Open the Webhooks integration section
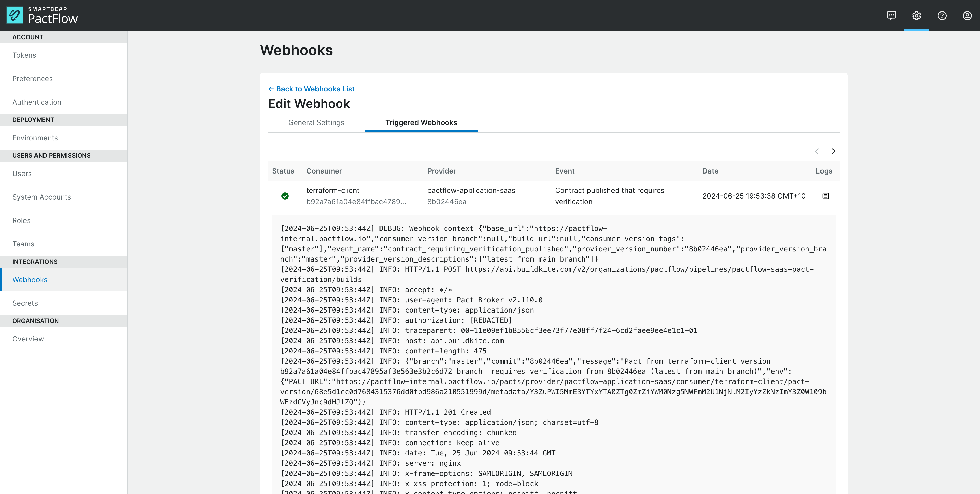The image size is (980, 494). [30, 279]
